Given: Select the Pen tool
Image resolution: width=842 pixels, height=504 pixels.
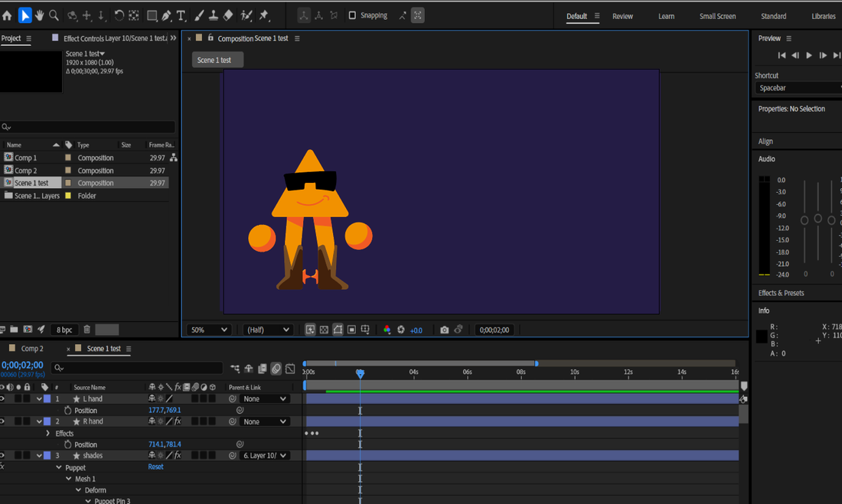Looking at the screenshot, I should [x=166, y=15].
